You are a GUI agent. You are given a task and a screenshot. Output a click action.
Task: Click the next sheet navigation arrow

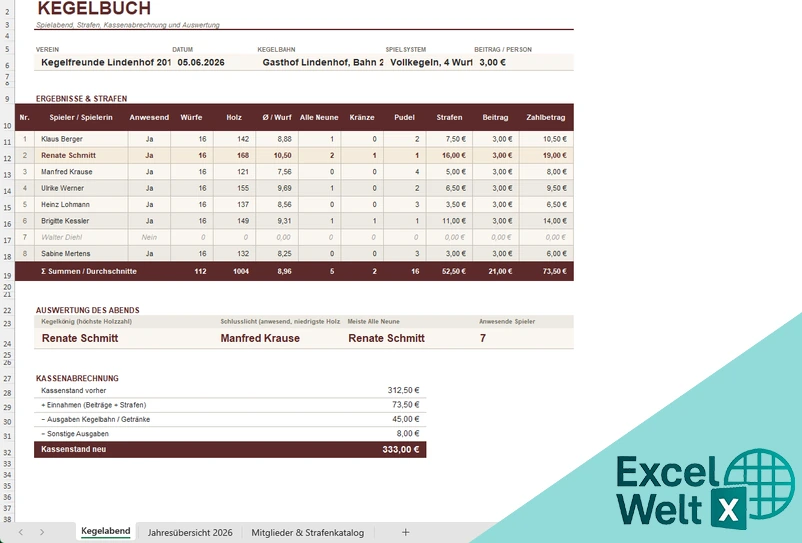pyautogui.click(x=42, y=532)
